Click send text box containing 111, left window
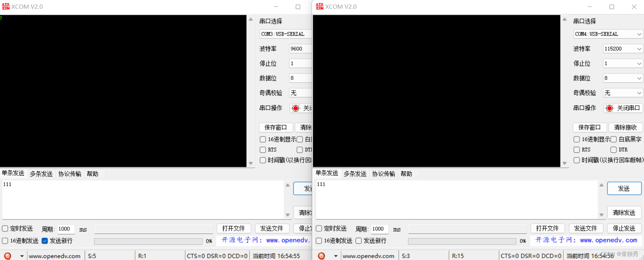Image resolution: width=644 pixels, height=260 pixels. (143, 200)
